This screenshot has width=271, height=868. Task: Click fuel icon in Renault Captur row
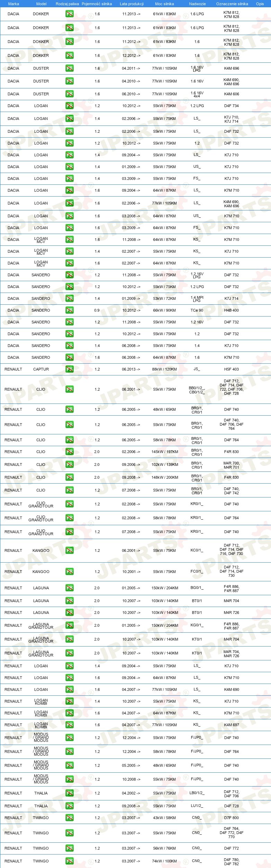(69, 369)
